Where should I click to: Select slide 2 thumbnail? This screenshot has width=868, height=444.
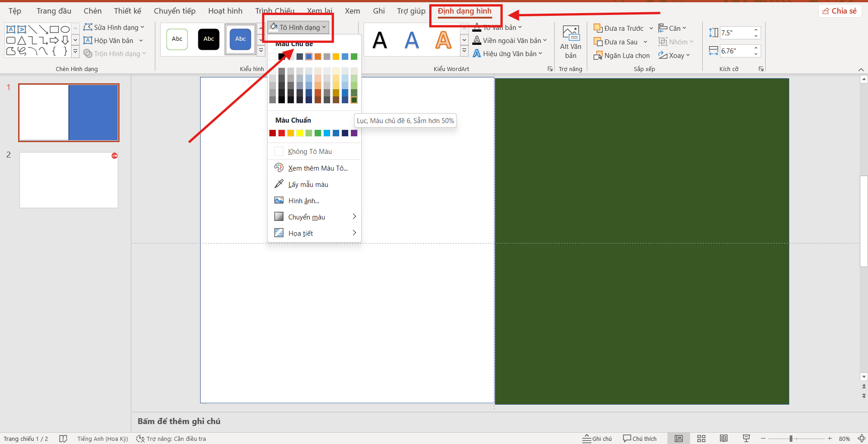[69, 180]
